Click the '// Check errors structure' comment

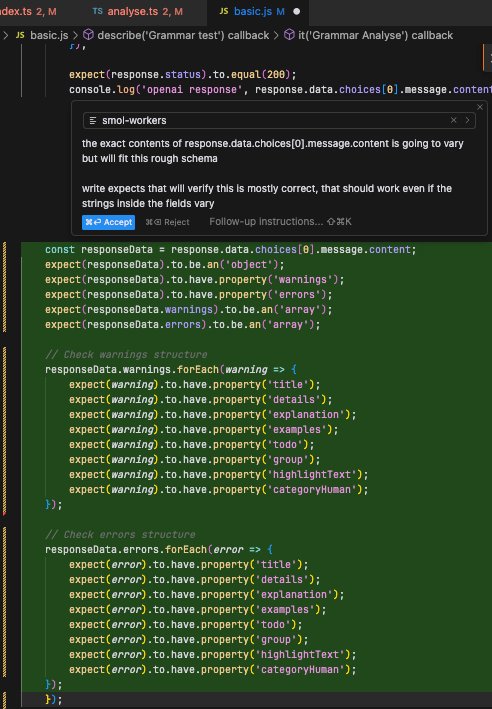tap(120, 534)
